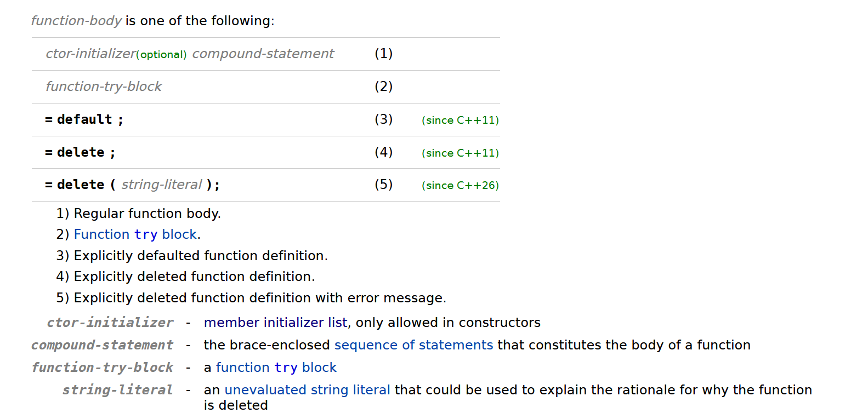This screenshot has width=868, height=419.
Task: Click the "(since C++26)" version label
Action: click(460, 186)
